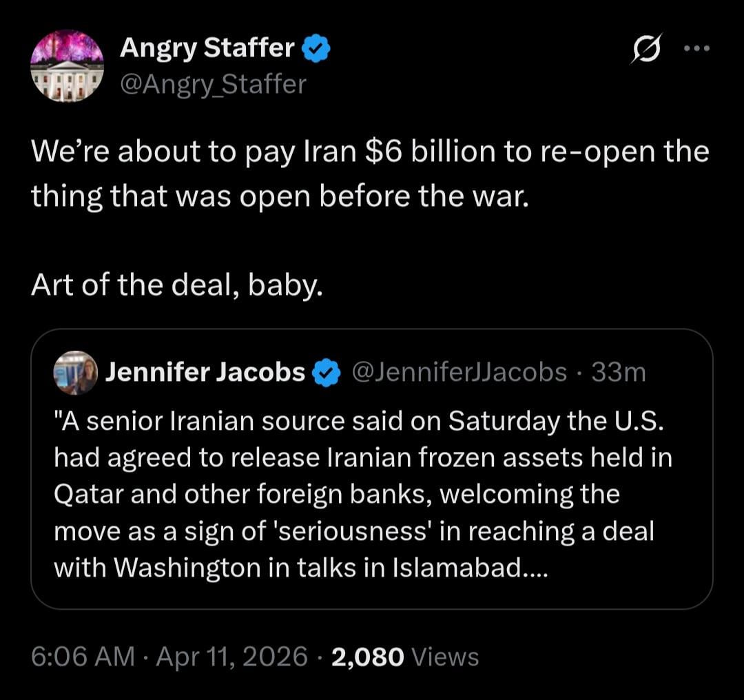Click Angry Staffer's White House profile avatar

[x=67, y=66]
